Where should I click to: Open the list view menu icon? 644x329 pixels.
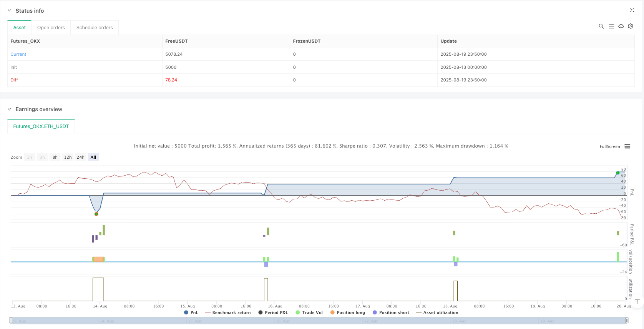coord(611,26)
